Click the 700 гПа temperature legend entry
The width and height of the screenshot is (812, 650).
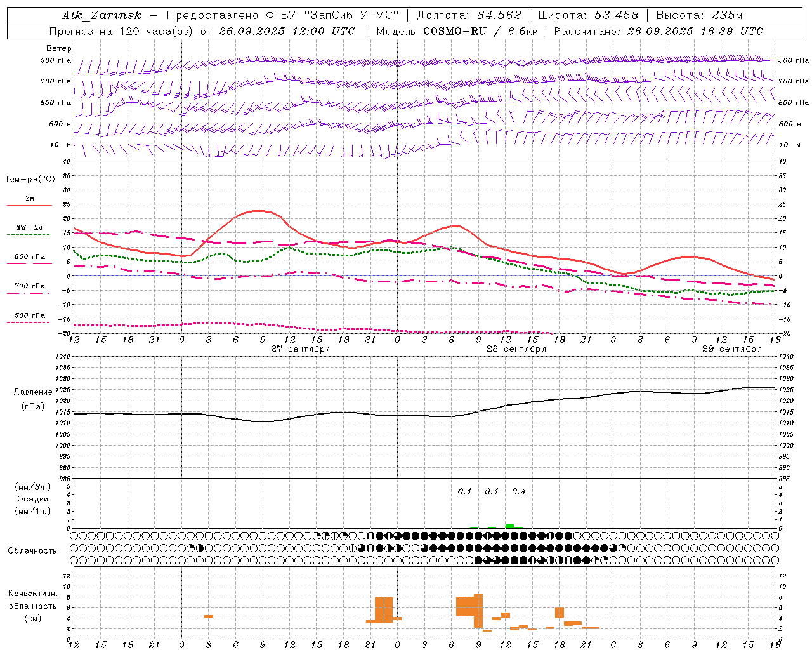coord(29,286)
